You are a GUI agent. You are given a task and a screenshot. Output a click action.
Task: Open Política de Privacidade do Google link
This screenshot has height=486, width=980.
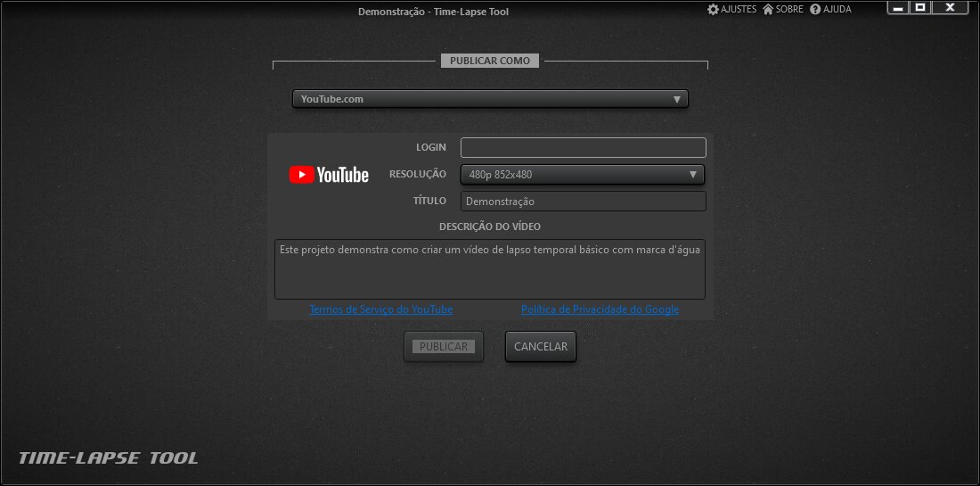[600, 309]
